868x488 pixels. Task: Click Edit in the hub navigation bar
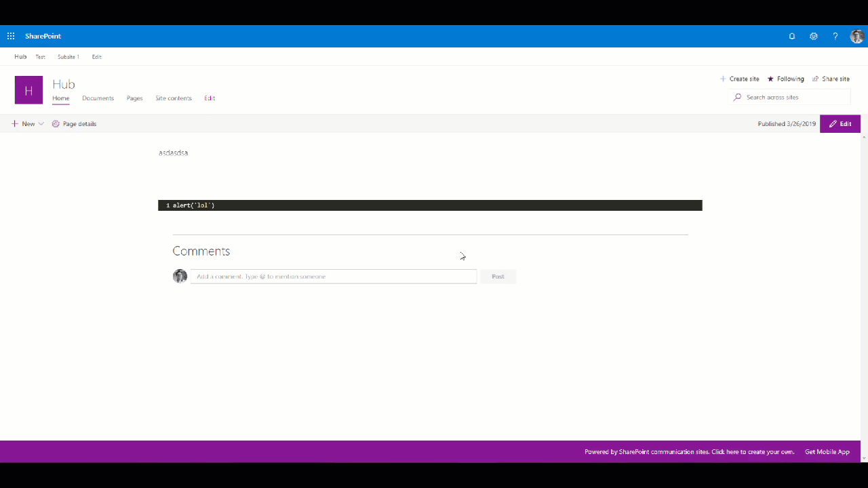point(97,57)
